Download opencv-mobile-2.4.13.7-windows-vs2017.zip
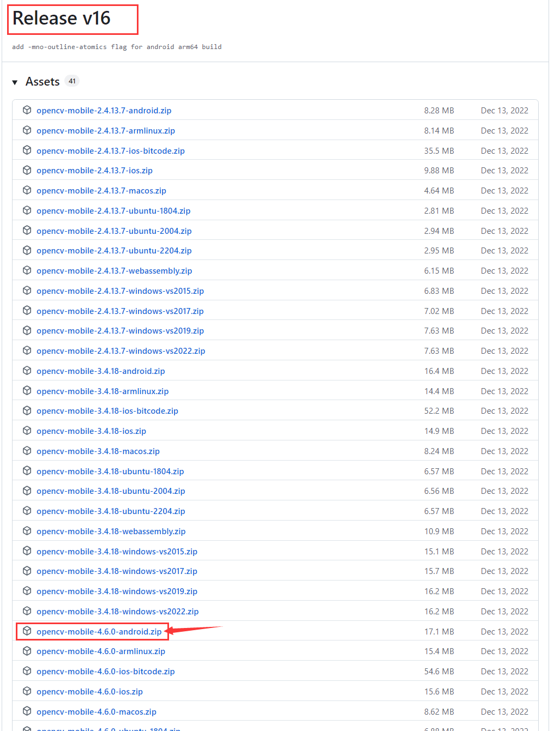This screenshot has width=560, height=731. coord(120,311)
